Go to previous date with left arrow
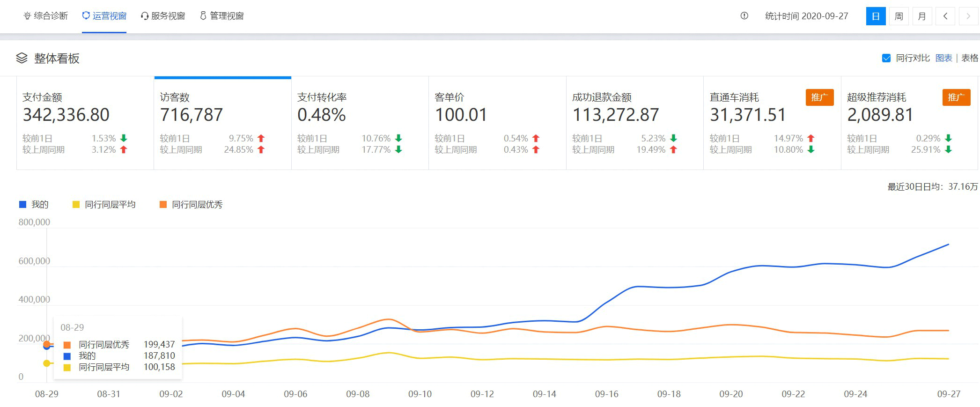This screenshot has height=407, width=980. coord(945,16)
